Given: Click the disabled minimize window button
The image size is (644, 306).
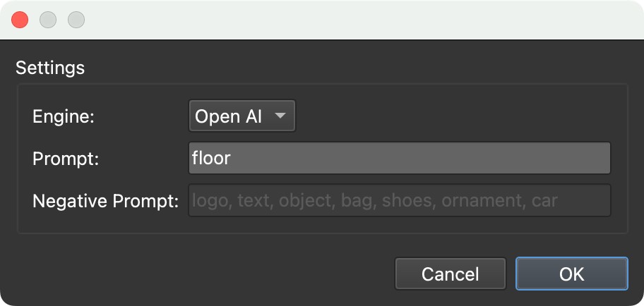Looking at the screenshot, I should (x=48, y=20).
